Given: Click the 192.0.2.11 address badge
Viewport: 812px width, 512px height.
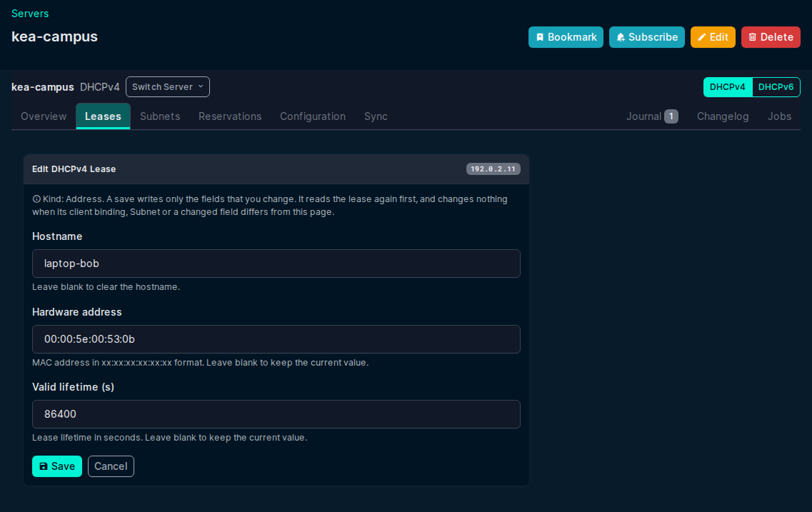Looking at the screenshot, I should tap(493, 169).
